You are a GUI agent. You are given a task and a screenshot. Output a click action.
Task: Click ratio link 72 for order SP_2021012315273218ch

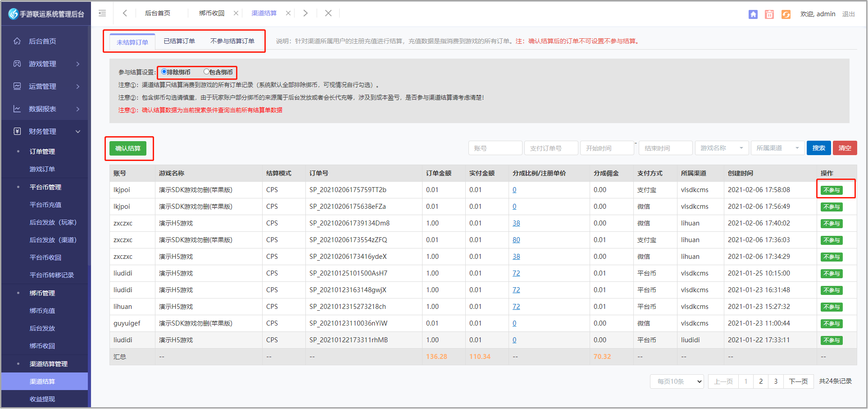pos(516,307)
